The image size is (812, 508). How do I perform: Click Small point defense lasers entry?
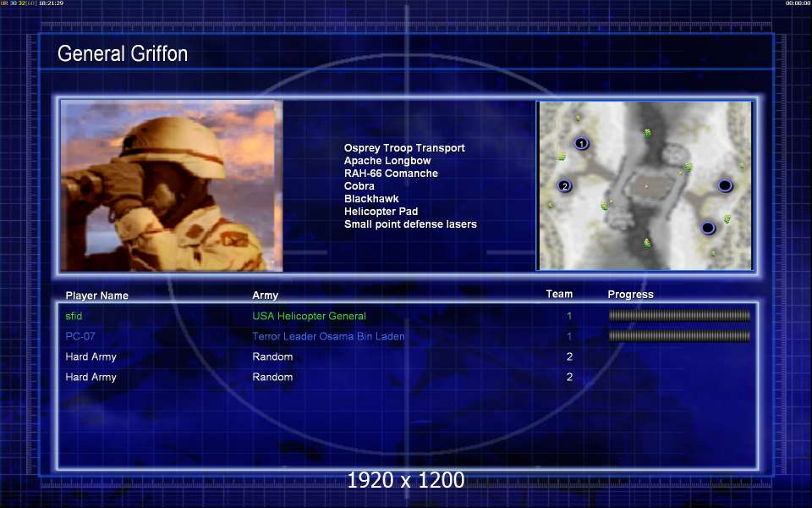pos(410,224)
